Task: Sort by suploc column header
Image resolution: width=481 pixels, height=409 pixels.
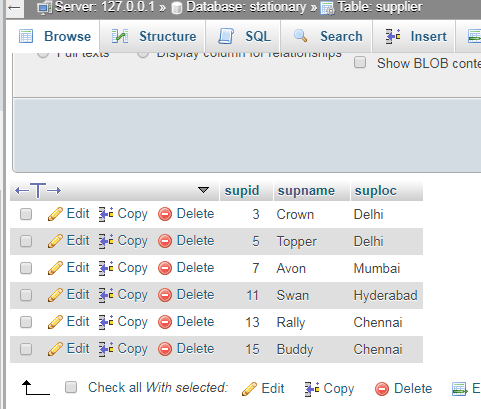Action: (375, 191)
